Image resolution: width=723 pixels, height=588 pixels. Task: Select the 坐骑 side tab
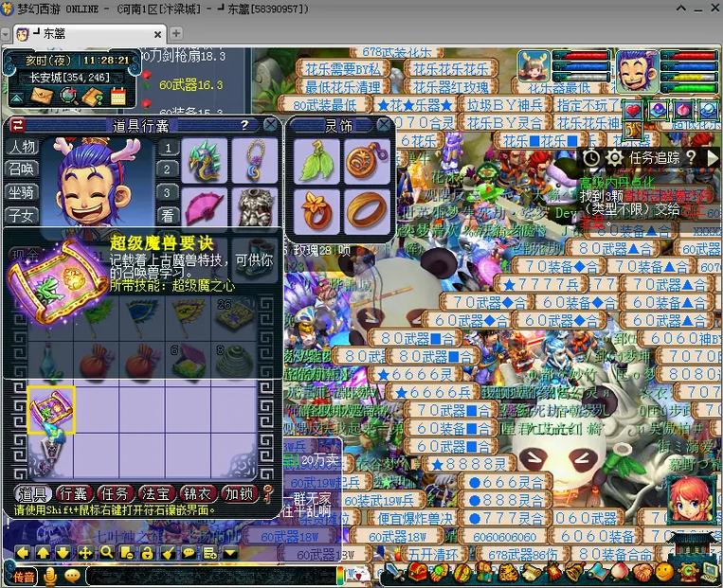(x=22, y=192)
